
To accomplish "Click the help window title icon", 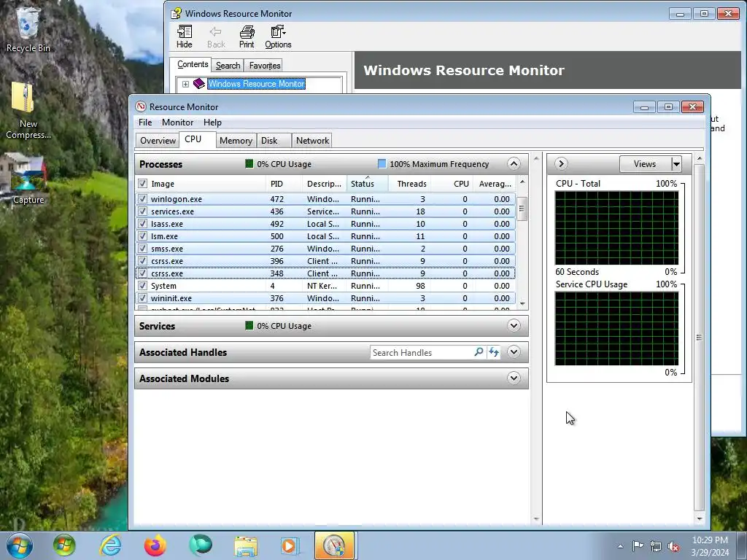I will tap(176, 13).
